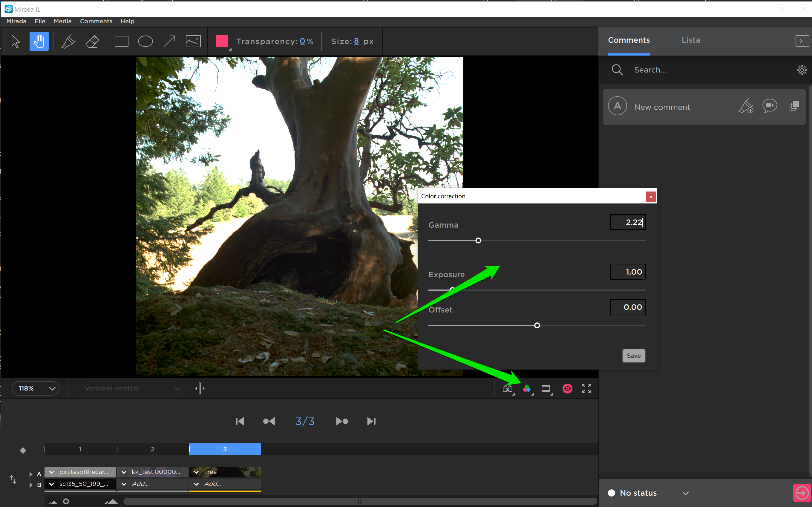Expand track A triangle
Viewport: 812px width, 507px height.
[31, 474]
